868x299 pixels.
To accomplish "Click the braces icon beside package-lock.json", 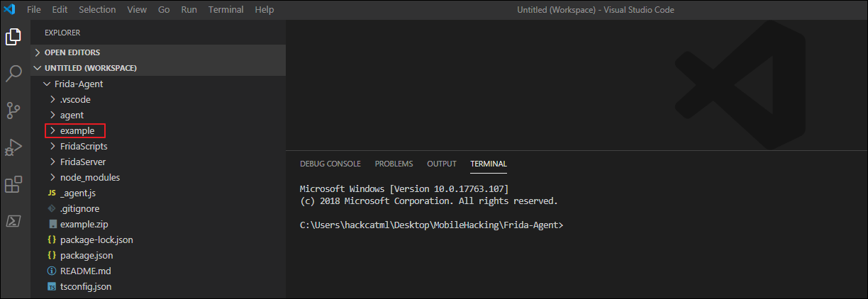I will [x=52, y=239].
